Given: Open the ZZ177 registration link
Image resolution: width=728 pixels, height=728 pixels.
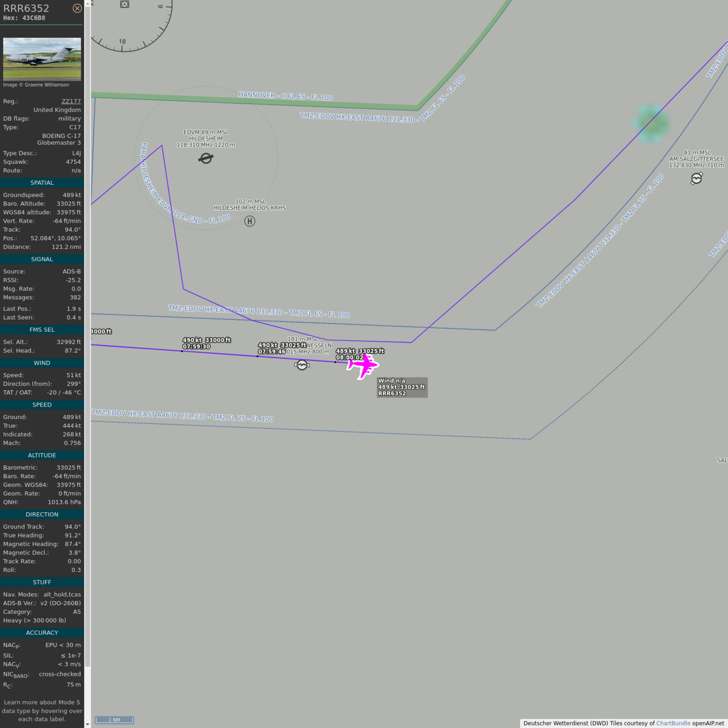Looking at the screenshot, I should click(x=71, y=101).
